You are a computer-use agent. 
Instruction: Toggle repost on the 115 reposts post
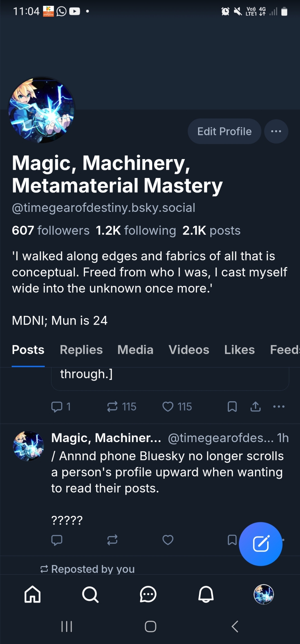[112, 407]
